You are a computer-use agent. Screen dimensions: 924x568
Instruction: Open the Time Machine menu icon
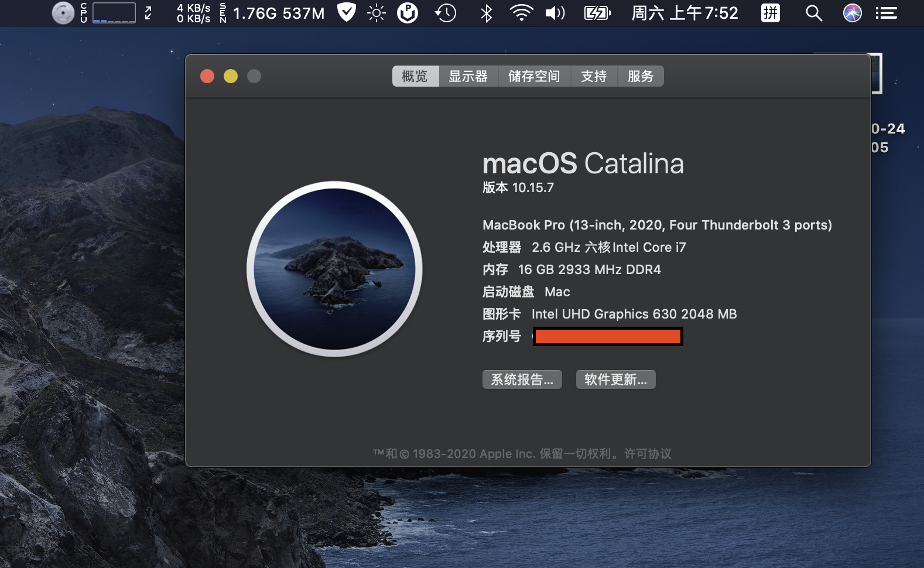tap(446, 13)
